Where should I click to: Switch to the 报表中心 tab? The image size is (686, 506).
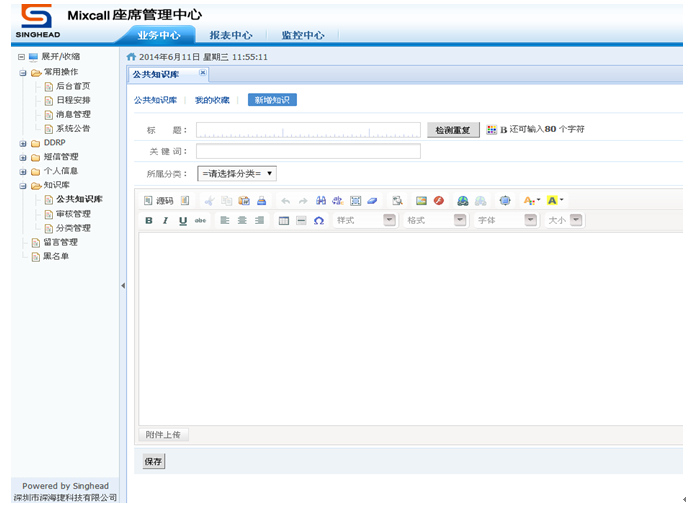click(230, 35)
